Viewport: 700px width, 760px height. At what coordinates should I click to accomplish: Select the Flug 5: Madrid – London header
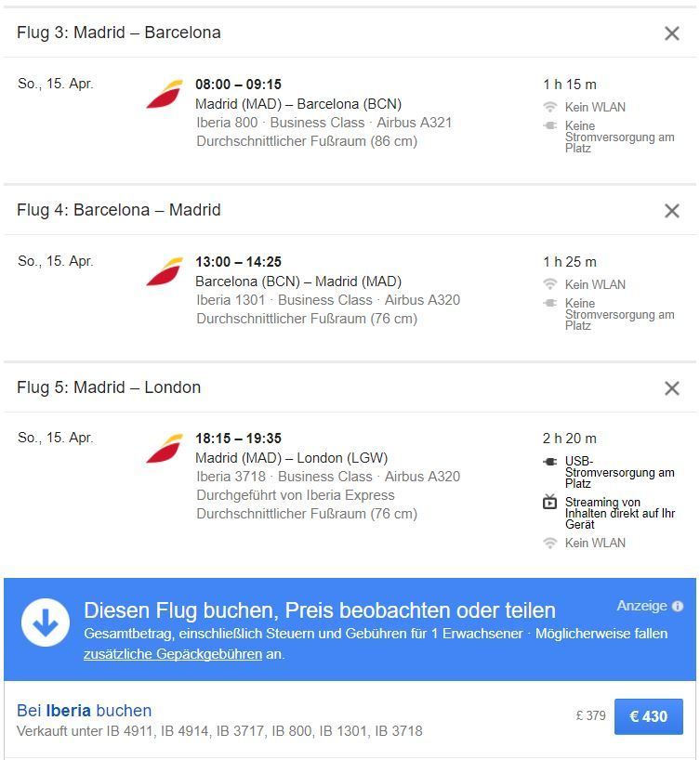(x=109, y=387)
